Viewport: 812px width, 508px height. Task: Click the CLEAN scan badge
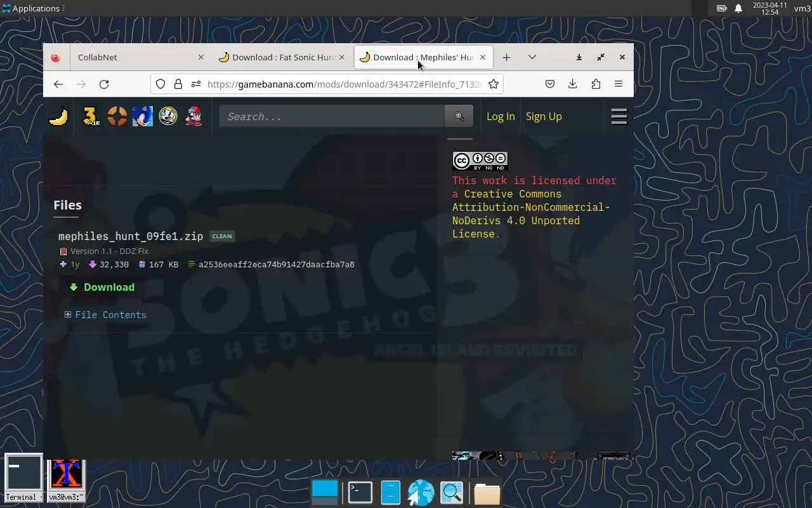click(x=222, y=236)
